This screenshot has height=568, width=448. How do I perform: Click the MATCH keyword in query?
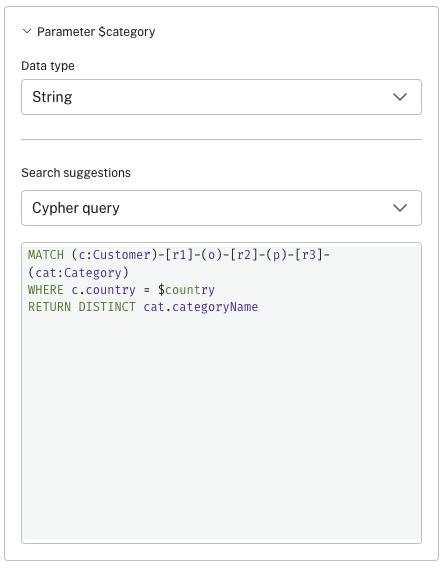coord(46,255)
